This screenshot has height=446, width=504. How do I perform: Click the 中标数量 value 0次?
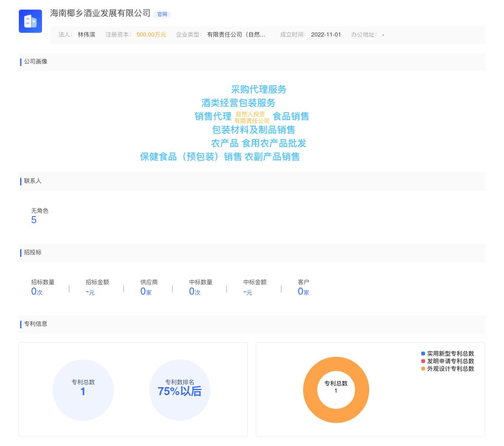pyautogui.click(x=195, y=292)
